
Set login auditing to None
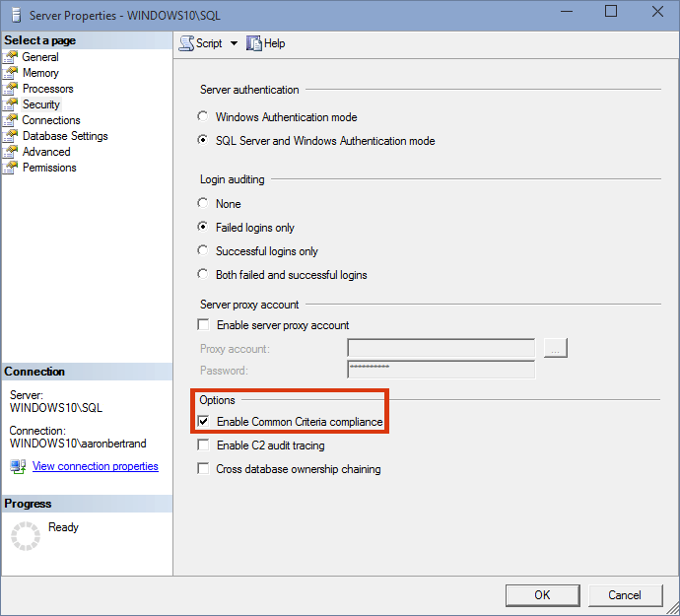pos(203,203)
